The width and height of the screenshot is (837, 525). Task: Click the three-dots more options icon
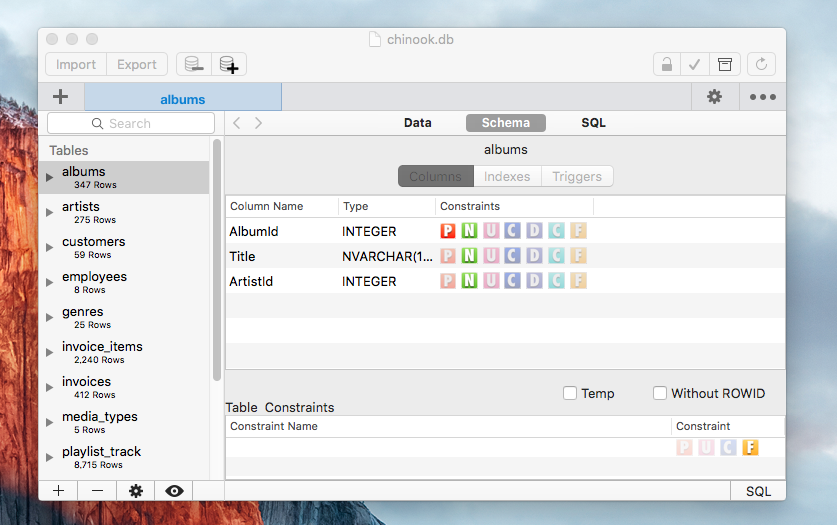point(763,97)
